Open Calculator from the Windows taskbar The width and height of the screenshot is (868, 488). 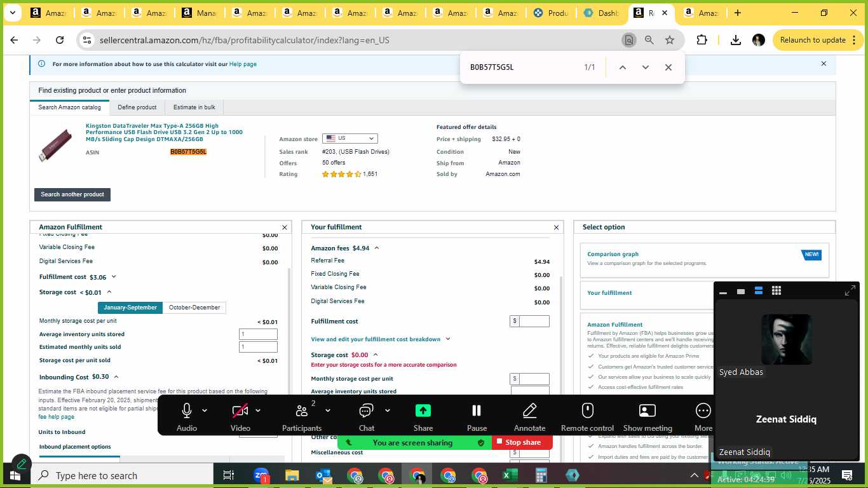click(x=541, y=475)
